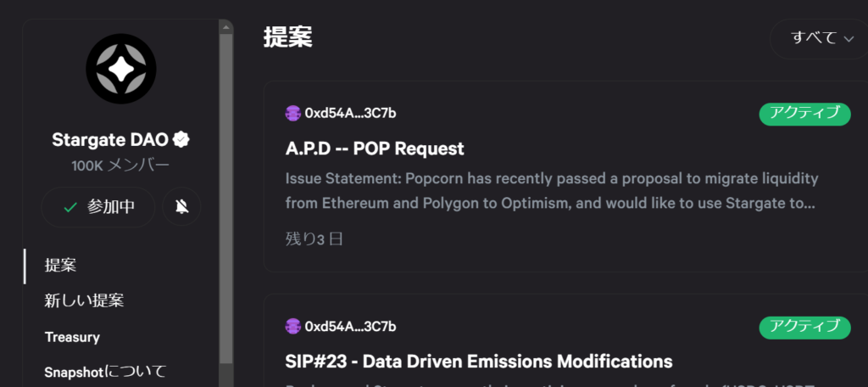Viewport: 868px width, 387px height.
Task: Open the A.P.D -- POP Request proposal
Action: click(375, 149)
